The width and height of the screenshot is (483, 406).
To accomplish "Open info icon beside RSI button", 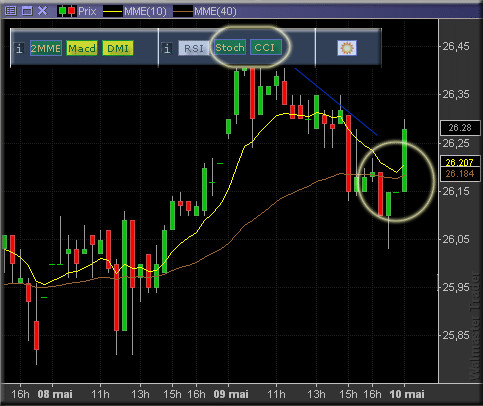I will pyautogui.click(x=167, y=49).
